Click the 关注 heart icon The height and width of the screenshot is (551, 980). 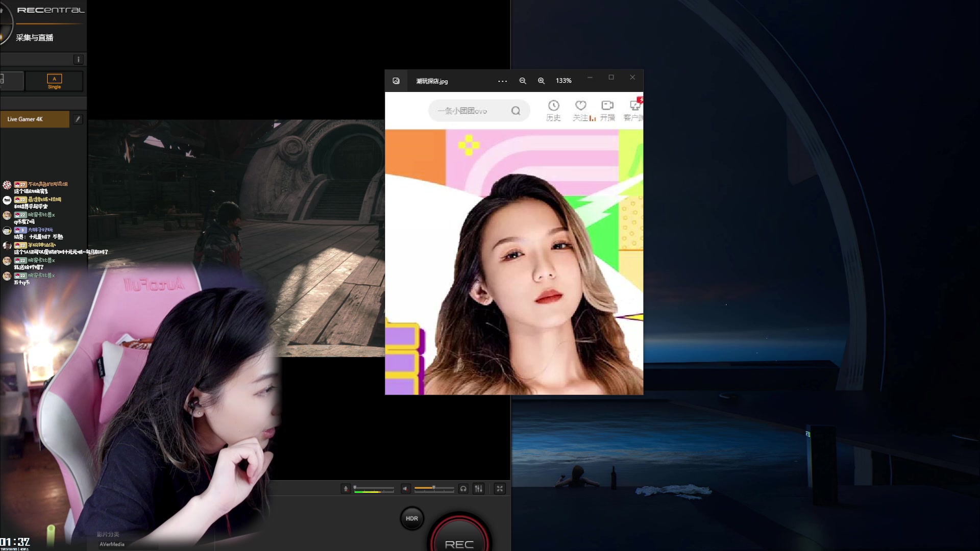tap(580, 106)
